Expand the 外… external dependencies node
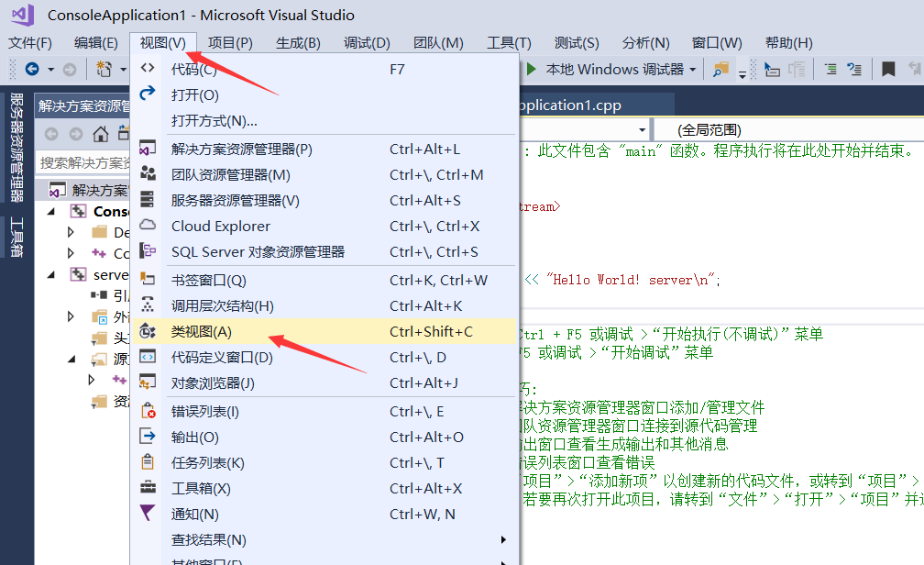 point(71,316)
